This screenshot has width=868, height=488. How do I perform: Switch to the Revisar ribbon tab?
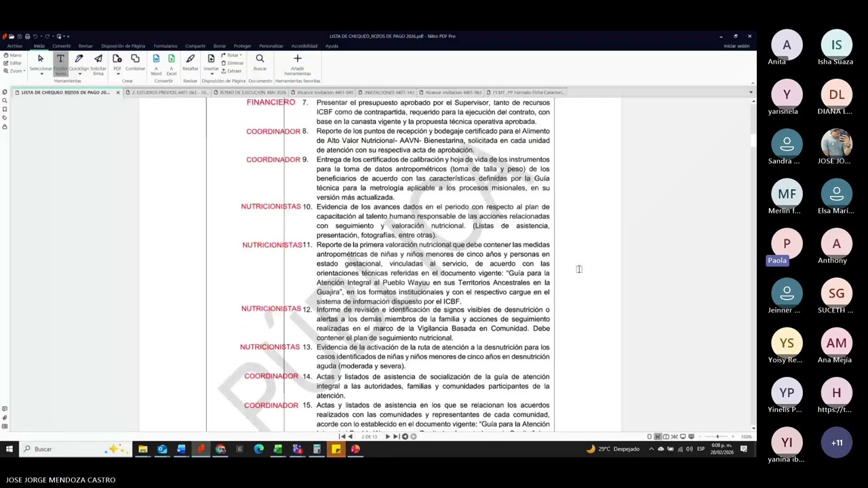85,46
